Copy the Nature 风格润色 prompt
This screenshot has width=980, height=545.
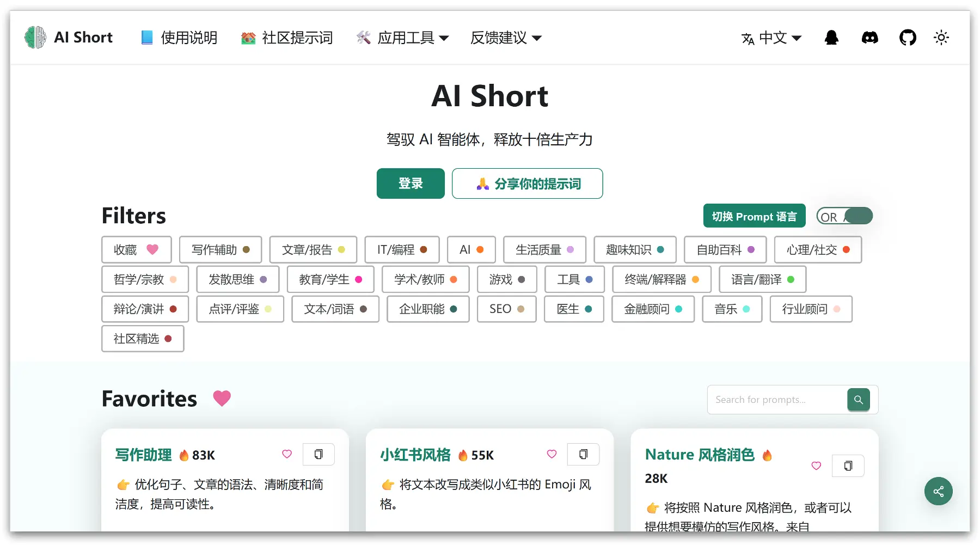pyautogui.click(x=848, y=466)
